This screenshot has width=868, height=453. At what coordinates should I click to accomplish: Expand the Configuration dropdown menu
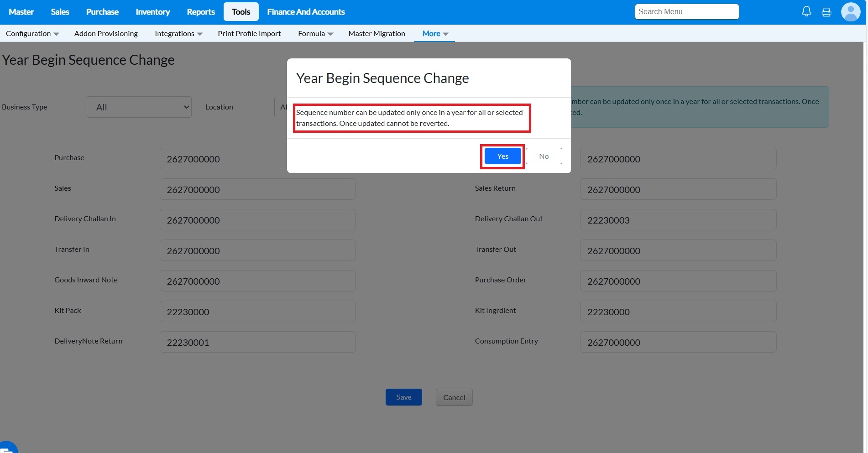coord(32,34)
